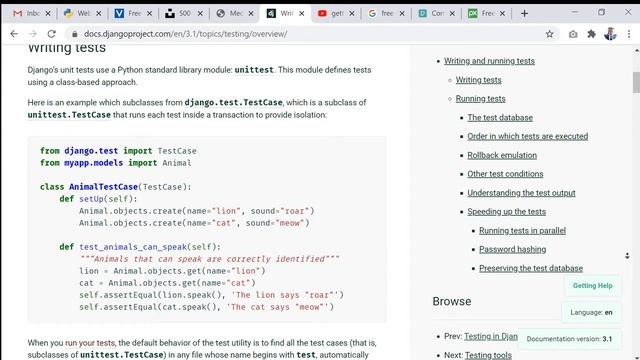The width and height of the screenshot is (640, 360).
Task: Close the YouTube tab
Action: 352,13
